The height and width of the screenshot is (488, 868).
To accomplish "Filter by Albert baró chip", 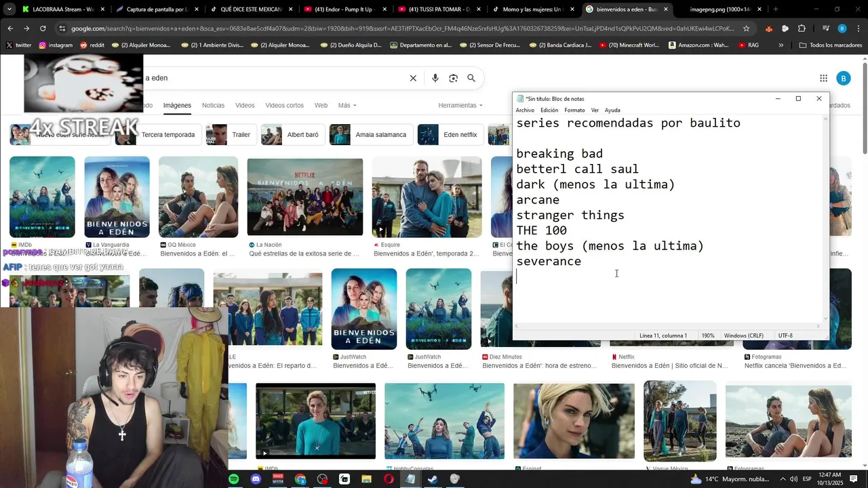I will (x=293, y=135).
